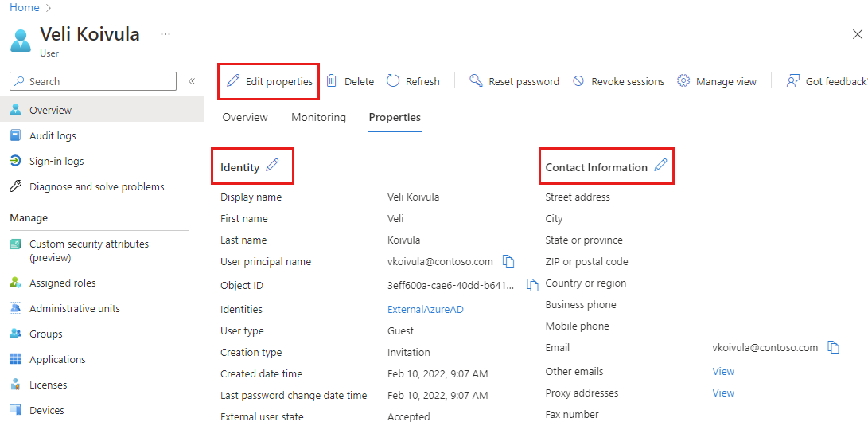Go to Home breadcrumb link
Viewport: 868px width, 422px height.
24,7
